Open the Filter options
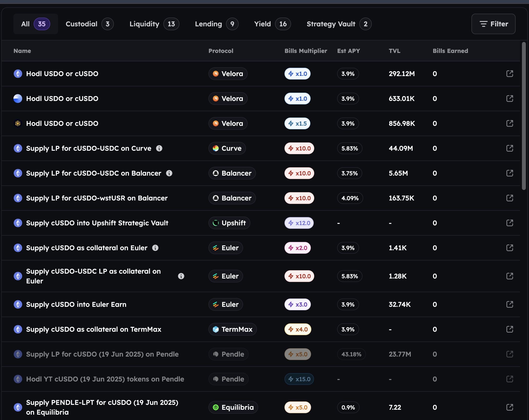Viewport: 529px width, 420px height. (x=493, y=24)
